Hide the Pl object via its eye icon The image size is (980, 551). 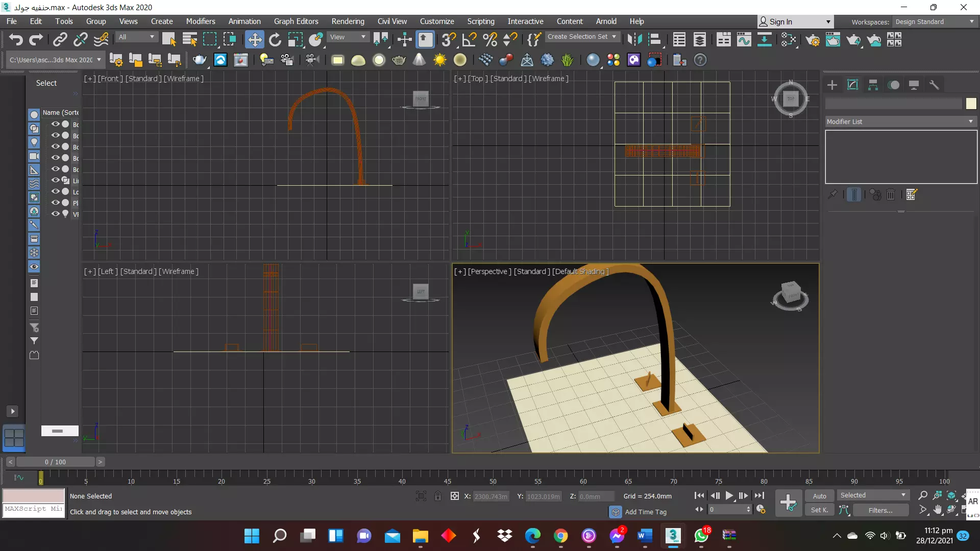pos(55,203)
